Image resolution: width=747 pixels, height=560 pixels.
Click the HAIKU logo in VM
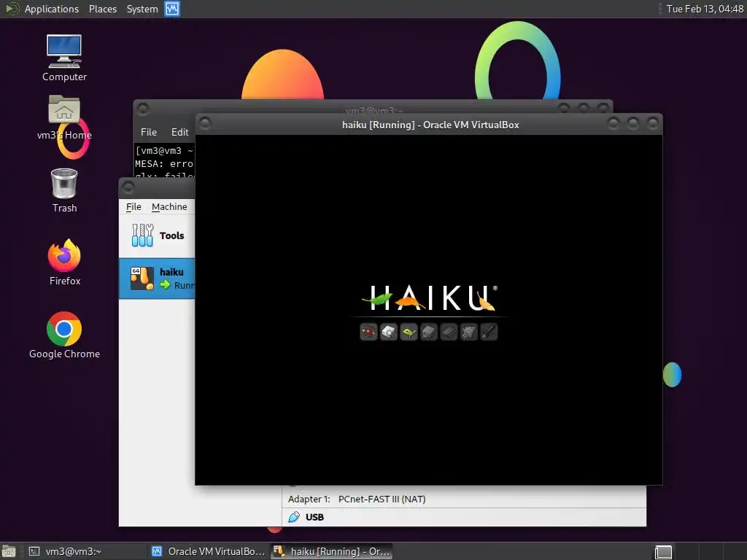click(430, 298)
